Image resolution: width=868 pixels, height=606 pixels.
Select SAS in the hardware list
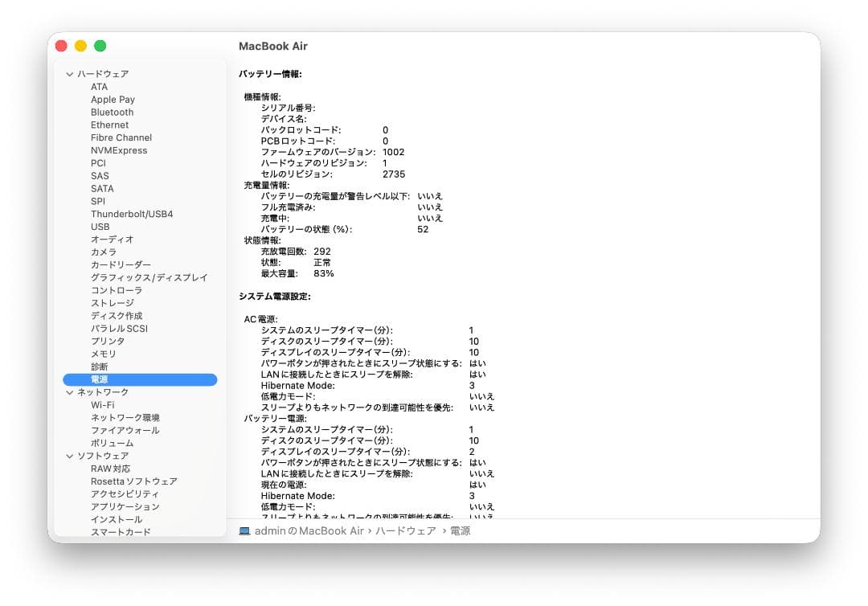(x=100, y=176)
